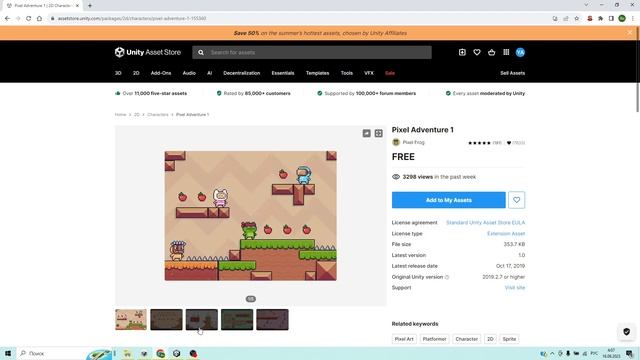This screenshot has width=640, height=360.
Task: Click the five-star rating
Action: click(x=479, y=143)
